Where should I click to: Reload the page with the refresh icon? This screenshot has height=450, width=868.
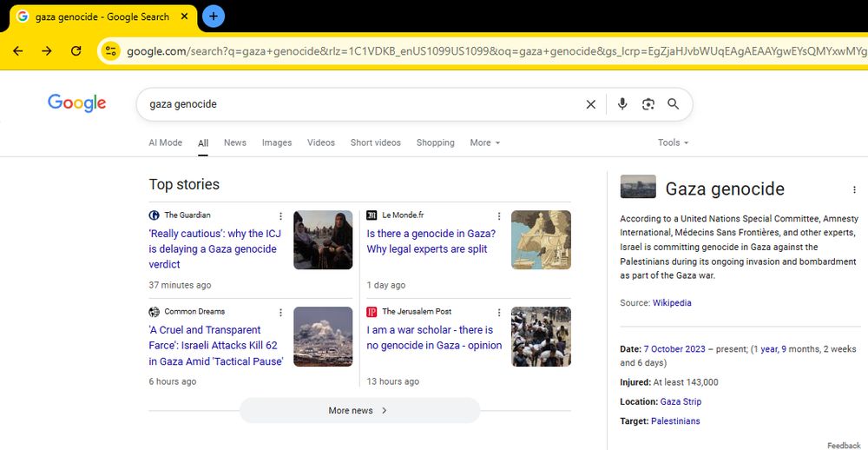76,51
